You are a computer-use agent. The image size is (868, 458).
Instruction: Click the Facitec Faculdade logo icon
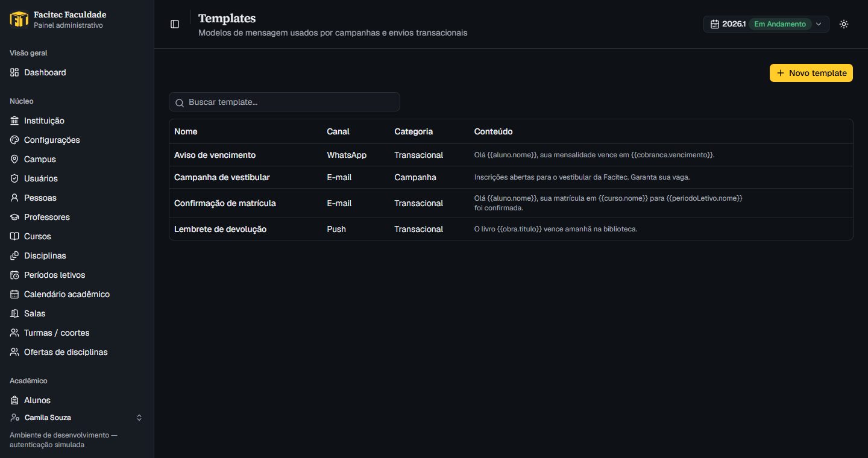[19, 19]
